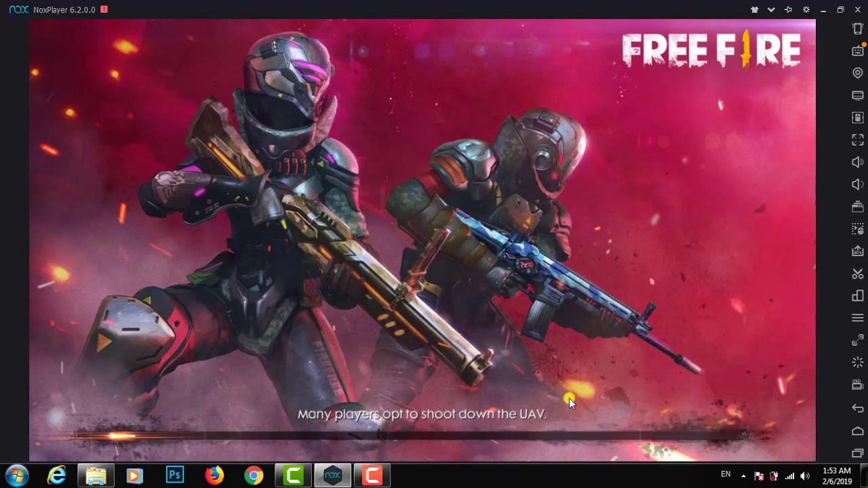Open Photoshop from the taskbar

coord(175,476)
